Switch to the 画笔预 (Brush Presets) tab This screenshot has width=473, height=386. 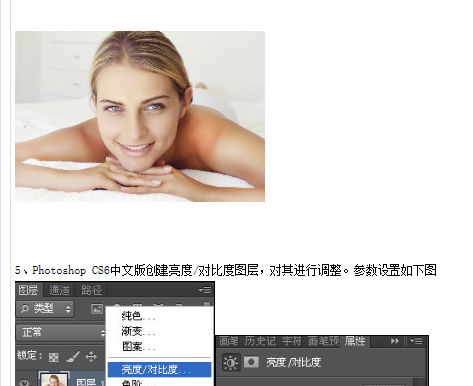pos(323,341)
